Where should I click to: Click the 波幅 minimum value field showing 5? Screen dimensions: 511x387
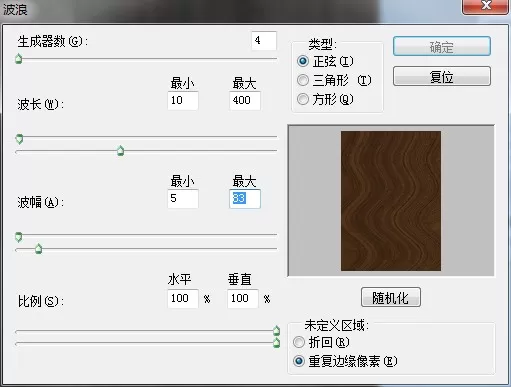(183, 199)
